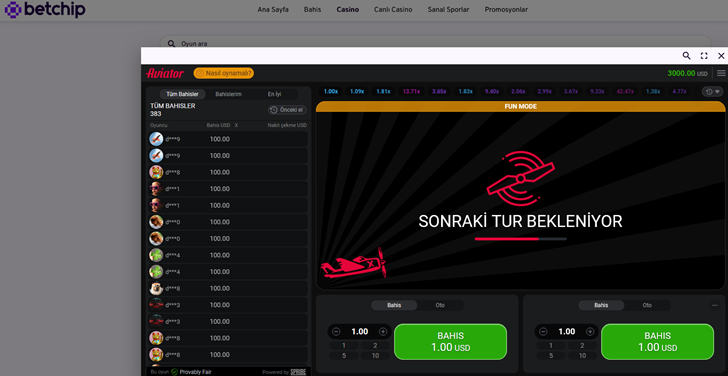
Task: Click the 9.33x round result chip
Action: [597, 91]
